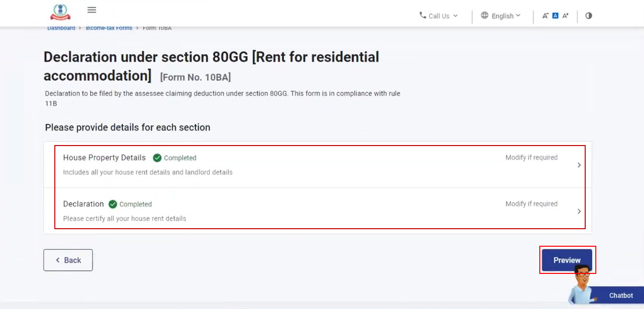The width and height of the screenshot is (644, 309).
Task: Expand the Declaration section arrow
Action: (x=579, y=211)
